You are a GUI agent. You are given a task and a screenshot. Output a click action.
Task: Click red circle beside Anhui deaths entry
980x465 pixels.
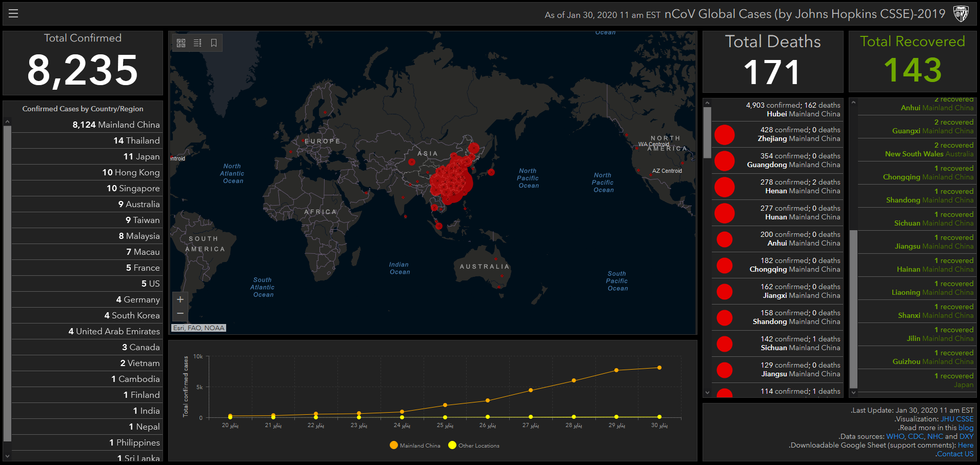(725, 239)
